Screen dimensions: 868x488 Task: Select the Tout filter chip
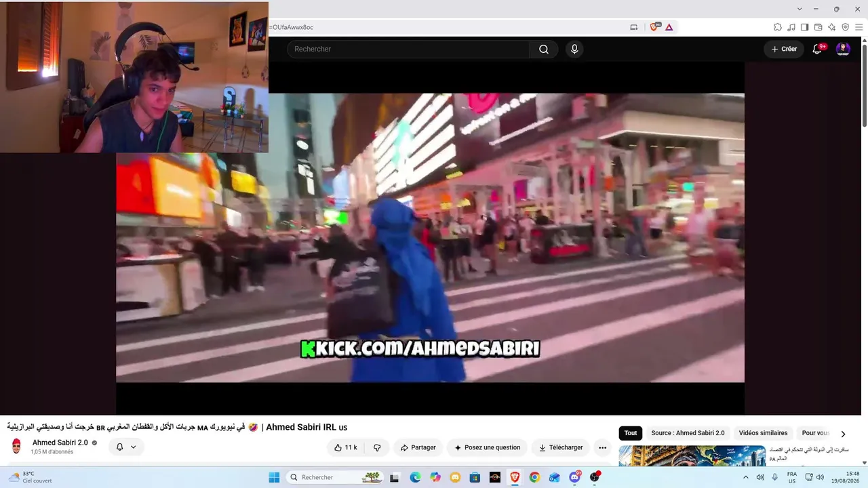pos(631,433)
